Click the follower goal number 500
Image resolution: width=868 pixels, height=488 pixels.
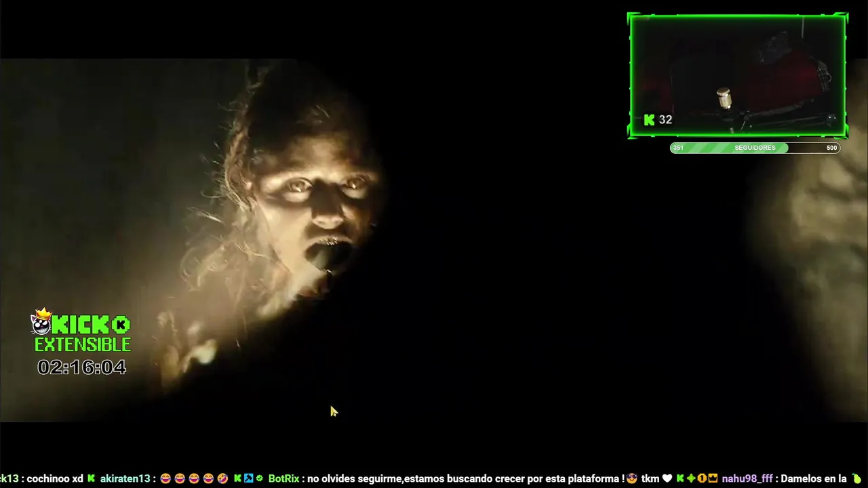click(x=831, y=148)
